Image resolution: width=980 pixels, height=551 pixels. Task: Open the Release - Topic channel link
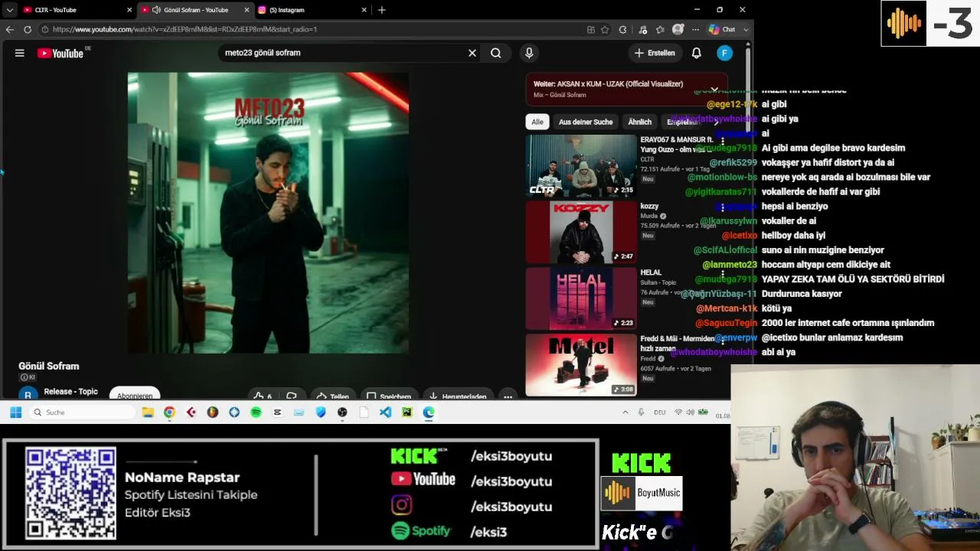(71, 392)
